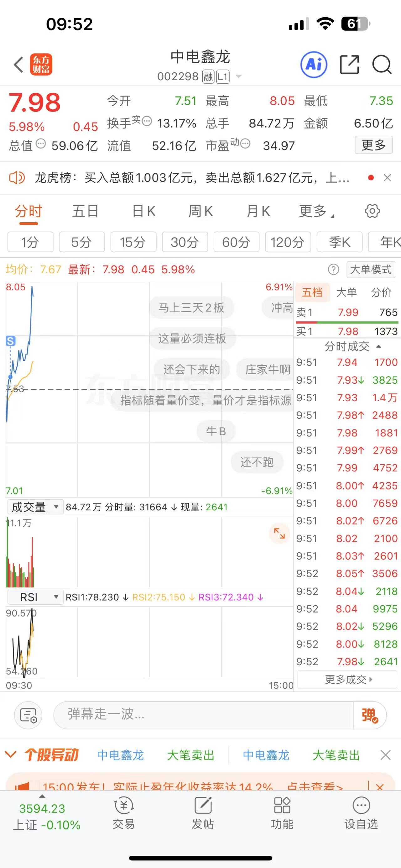Close the 15:00发车 promo banner
The image size is (401, 868).
(x=380, y=787)
